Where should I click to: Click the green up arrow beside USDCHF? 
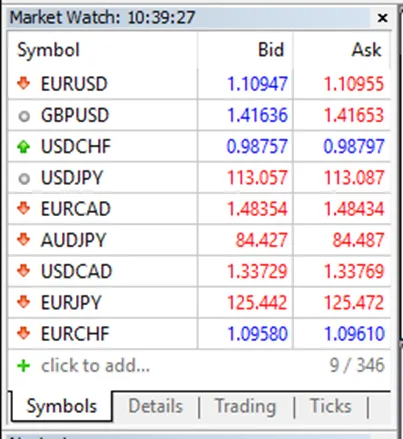pyautogui.click(x=23, y=146)
